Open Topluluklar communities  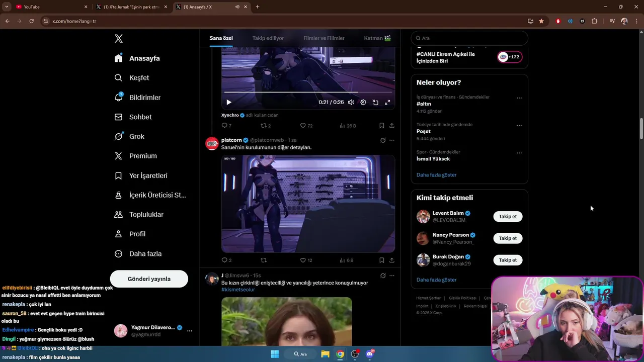pos(139,215)
